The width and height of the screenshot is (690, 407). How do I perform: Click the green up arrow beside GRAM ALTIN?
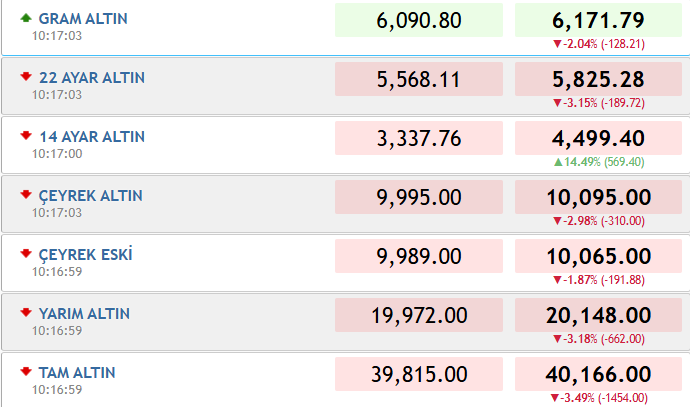click(26, 18)
